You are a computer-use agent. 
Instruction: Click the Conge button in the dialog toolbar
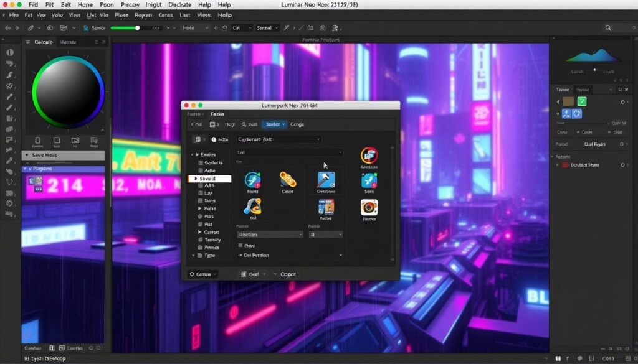coord(297,124)
